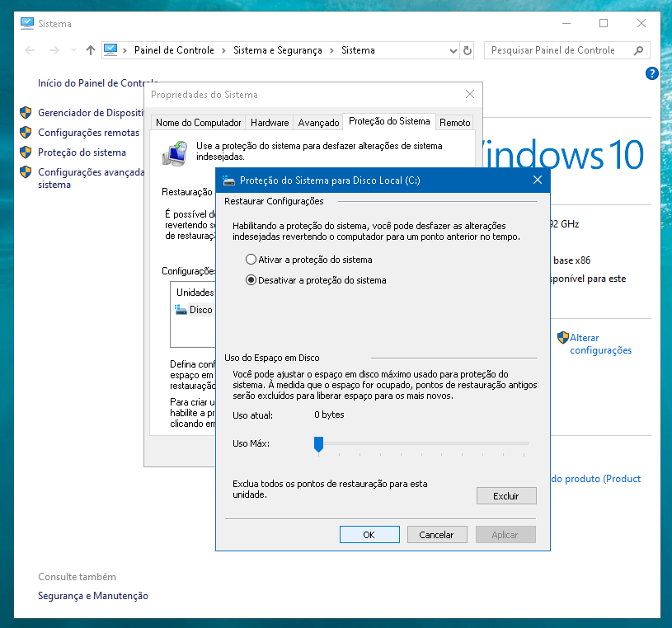Image resolution: width=672 pixels, height=628 pixels.
Task: Switch to the Hardware tab
Action: [270, 123]
